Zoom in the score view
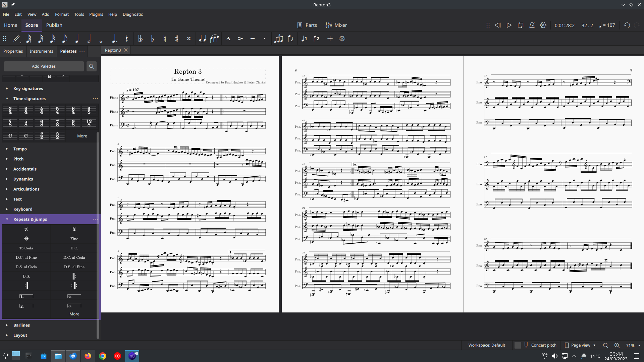Screen dimensions: 644x362 617,345
